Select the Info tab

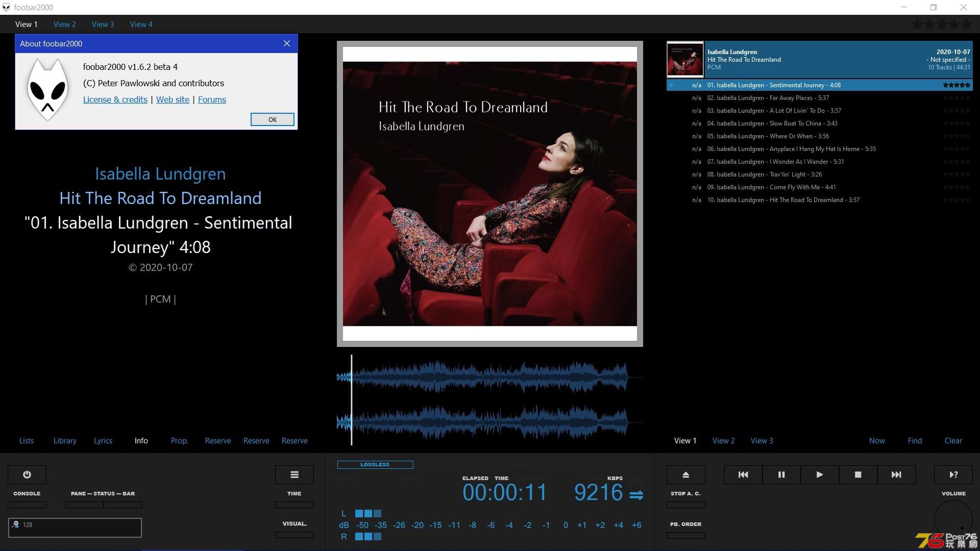pos(141,440)
